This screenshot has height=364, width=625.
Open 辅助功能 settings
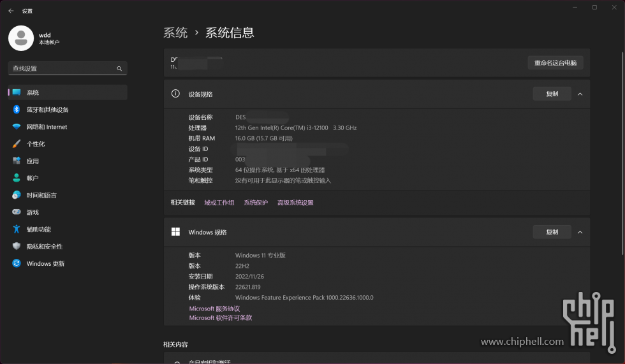(68, 229)
